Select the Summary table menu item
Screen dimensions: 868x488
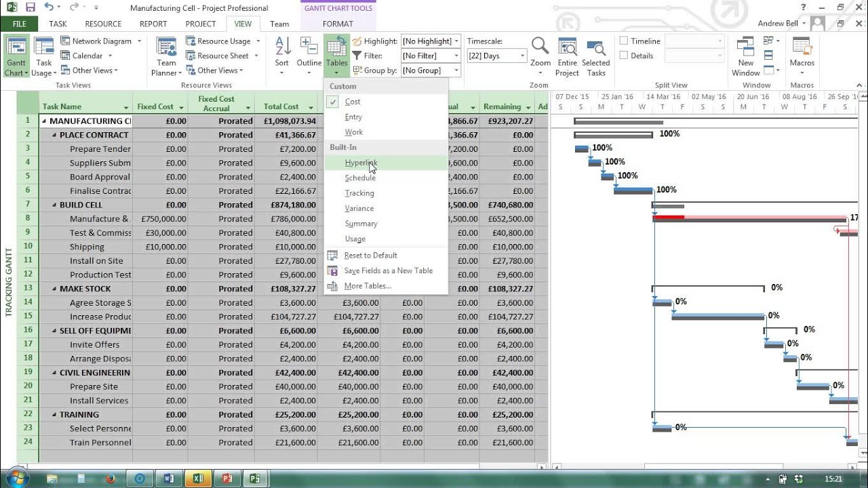pyautogui.click(x=386, y=224)
